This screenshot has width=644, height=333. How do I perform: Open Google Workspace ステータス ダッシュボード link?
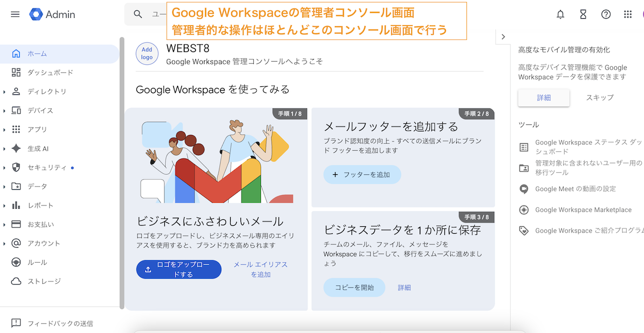click(589, 147)
